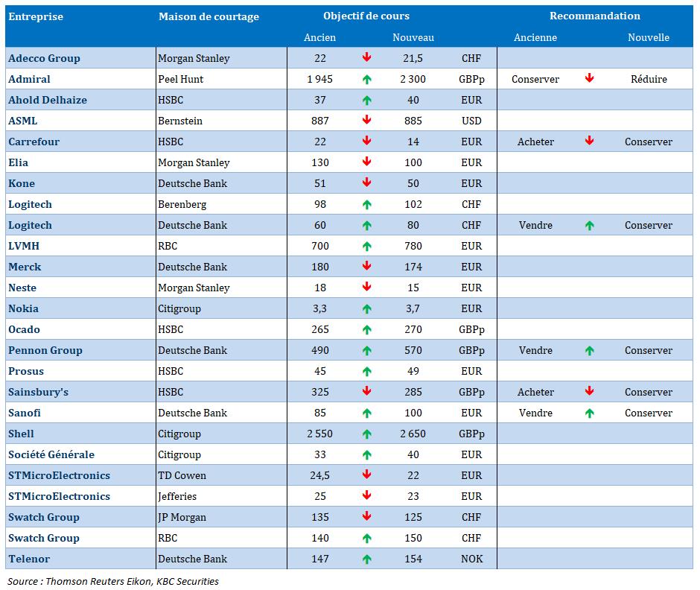
Task: Click the Thomson Reuters Eikon source note
Action: coord(113,581)
